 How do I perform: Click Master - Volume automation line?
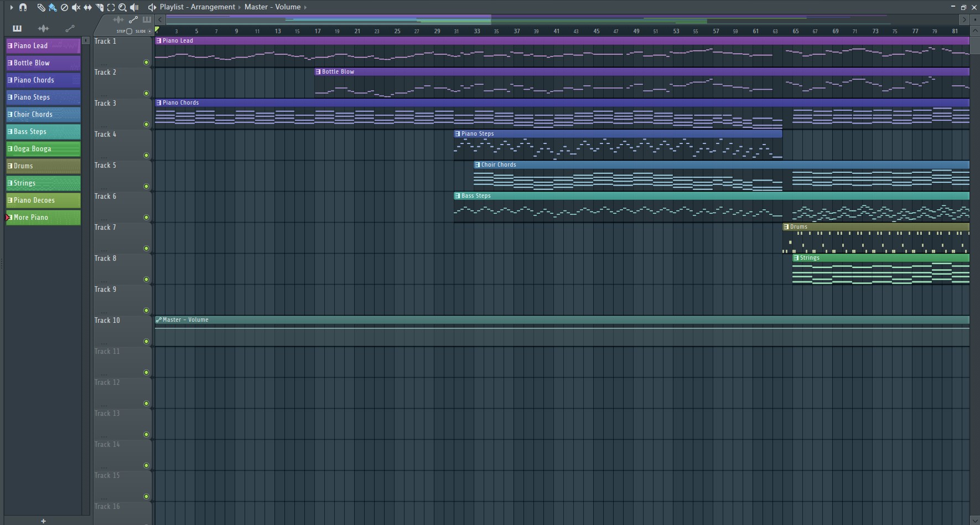click(x=562, y=328)
